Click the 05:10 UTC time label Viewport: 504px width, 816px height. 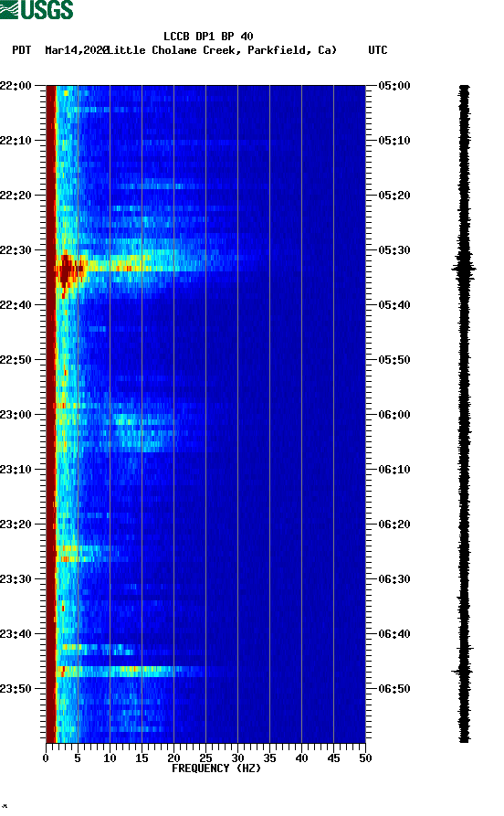click(x=394, y=141)
